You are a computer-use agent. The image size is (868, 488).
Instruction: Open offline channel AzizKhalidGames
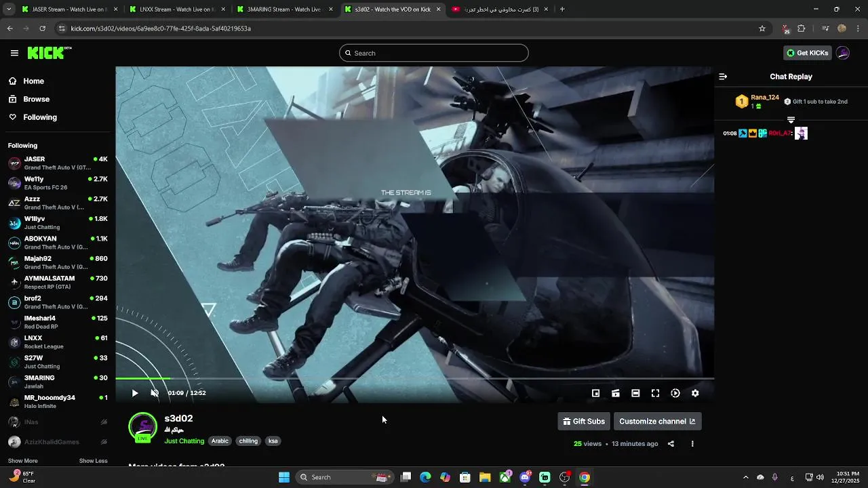(x=58, y=442)
